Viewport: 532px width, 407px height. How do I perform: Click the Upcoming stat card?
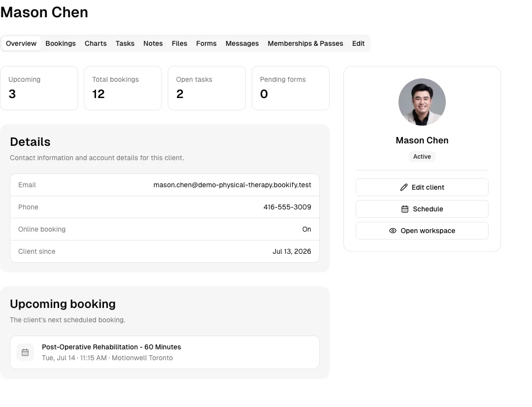tap(39, 88)
